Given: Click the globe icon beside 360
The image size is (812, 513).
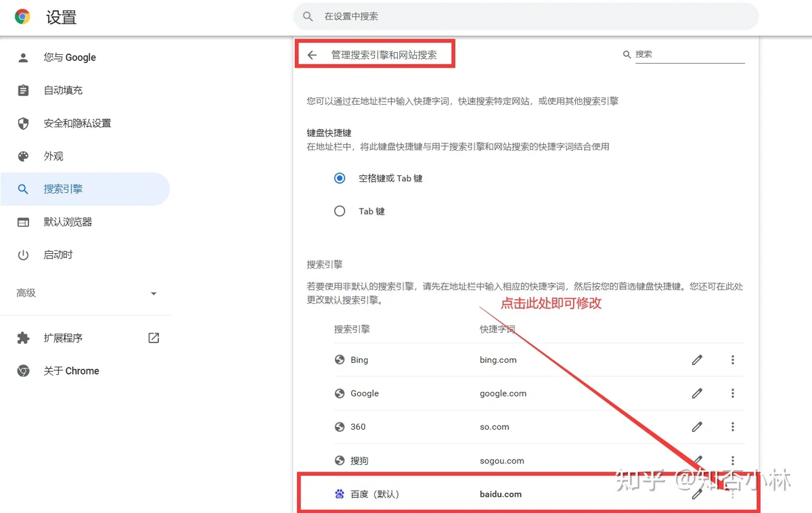Looking at the screenshot, I should point(340,426).
